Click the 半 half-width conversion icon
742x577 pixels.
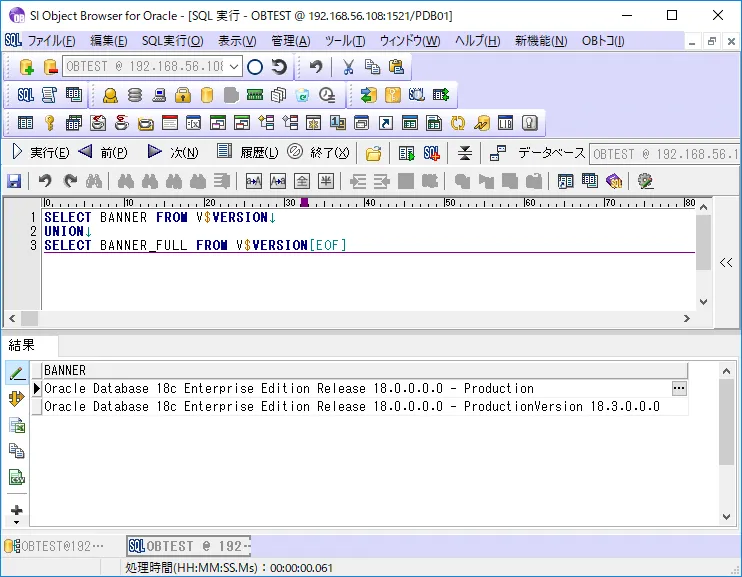tap(326, 181)
